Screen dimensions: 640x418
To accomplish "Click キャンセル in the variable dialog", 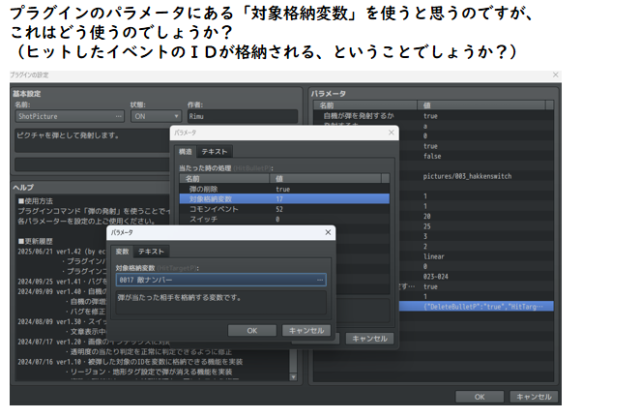I will coord(306,331).
